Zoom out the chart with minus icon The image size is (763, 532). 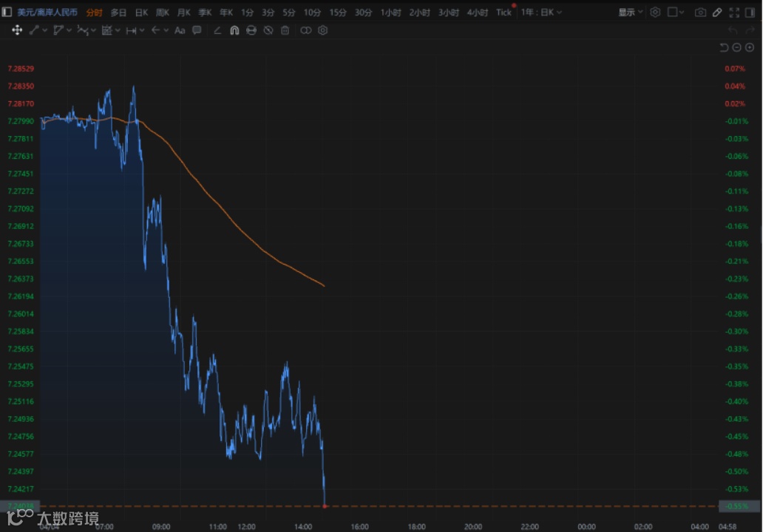pos(736,47)
